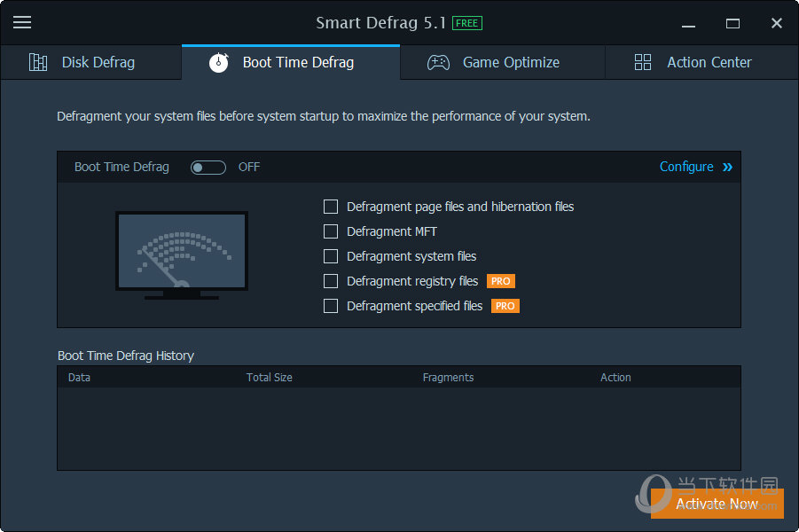Click the Data column header

79,378
